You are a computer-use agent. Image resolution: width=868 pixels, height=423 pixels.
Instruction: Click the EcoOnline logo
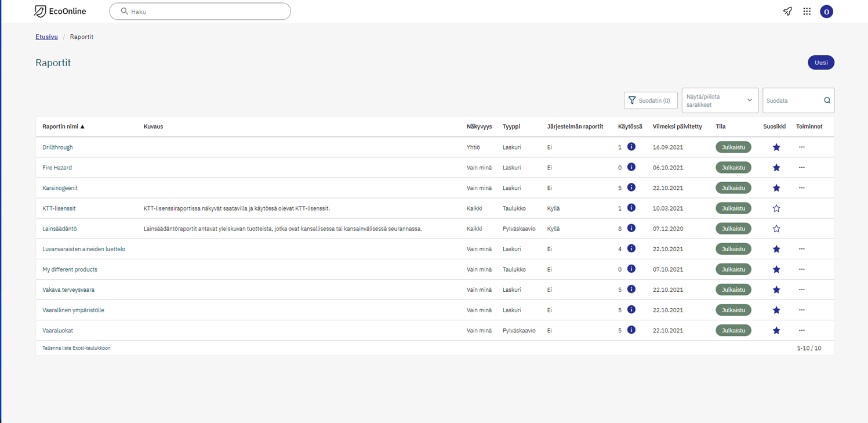click(60, 11)
